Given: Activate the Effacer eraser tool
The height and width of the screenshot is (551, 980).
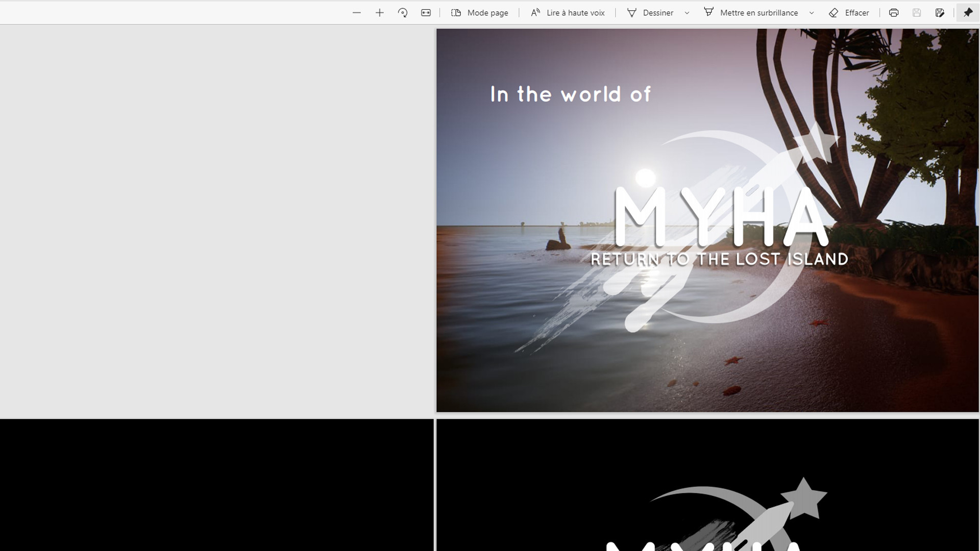Looking at the screenshot, I should click(x=849, y=12).
